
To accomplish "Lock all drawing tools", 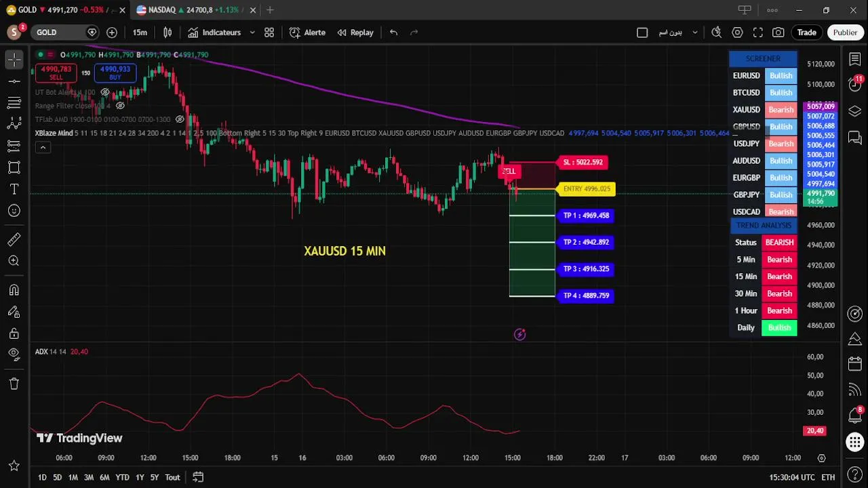I will pyautogui.click(x=14, y=333).
